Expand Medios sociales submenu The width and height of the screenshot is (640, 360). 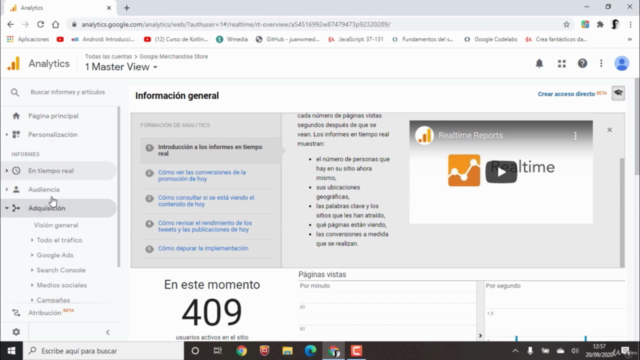32,285
